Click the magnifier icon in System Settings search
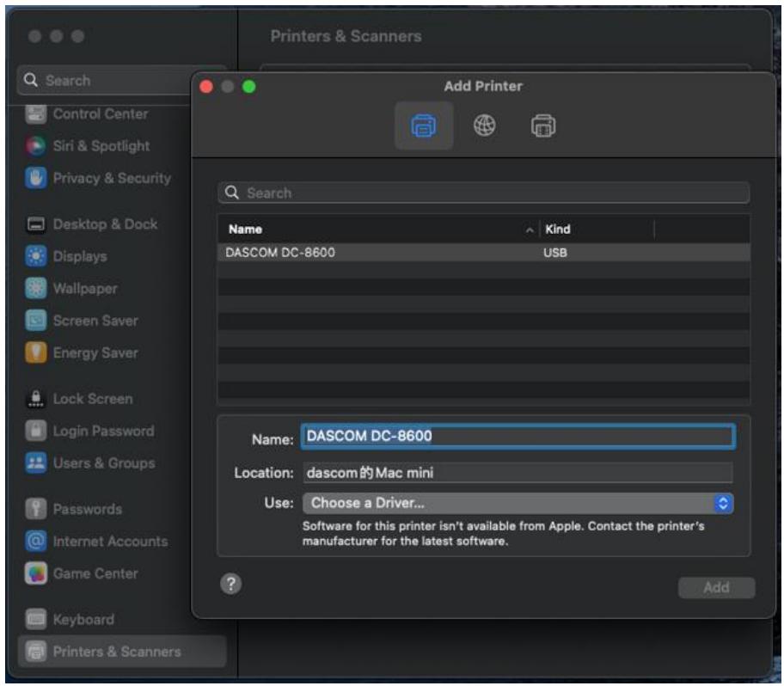This screenshot has height=686, width=784. click(x=30, y=80)
